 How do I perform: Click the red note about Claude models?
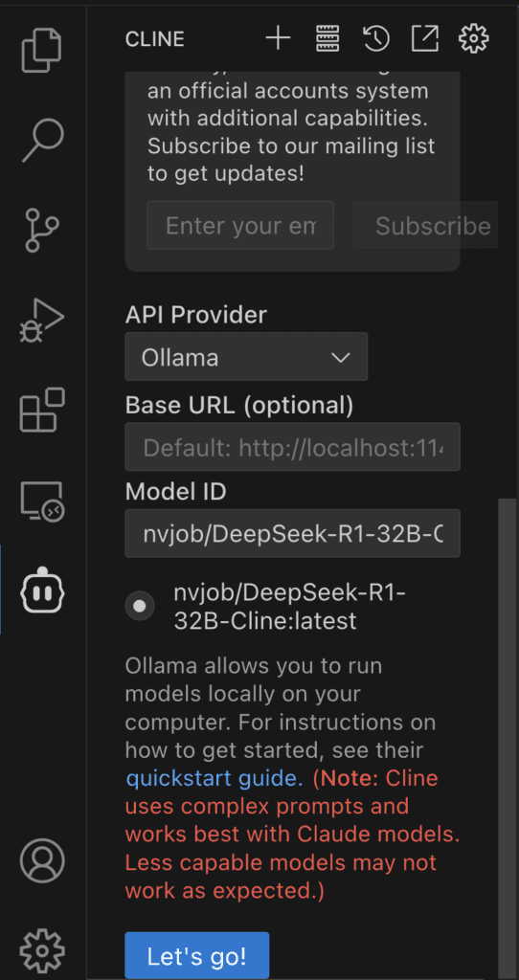pyautogui.click(x=293, y=835)
